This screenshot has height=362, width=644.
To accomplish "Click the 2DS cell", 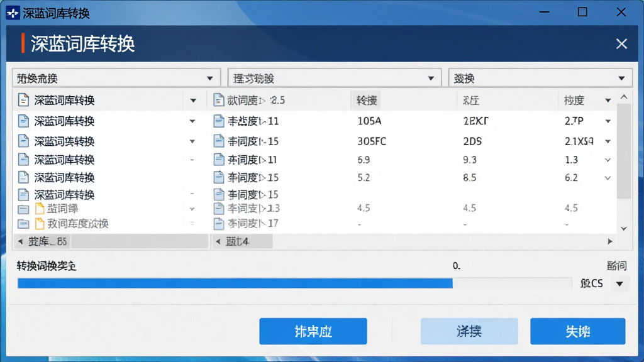I will tap(472, 141).
